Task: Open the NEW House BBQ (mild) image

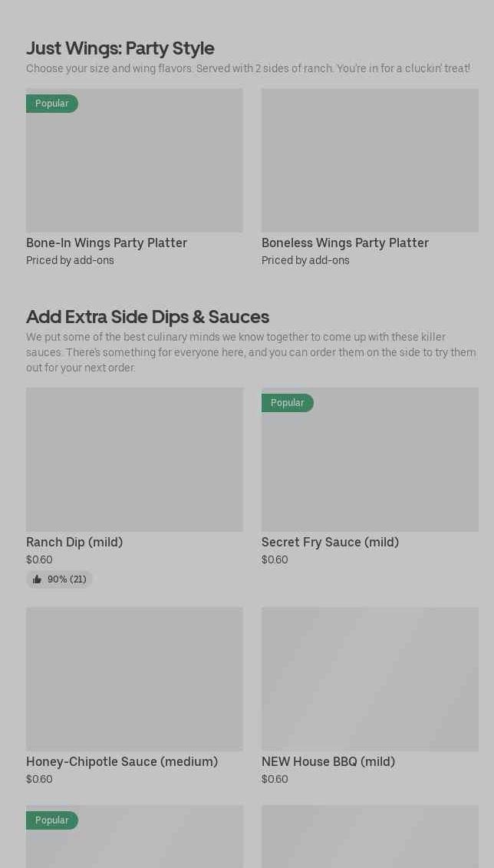Action: [370, 679]
